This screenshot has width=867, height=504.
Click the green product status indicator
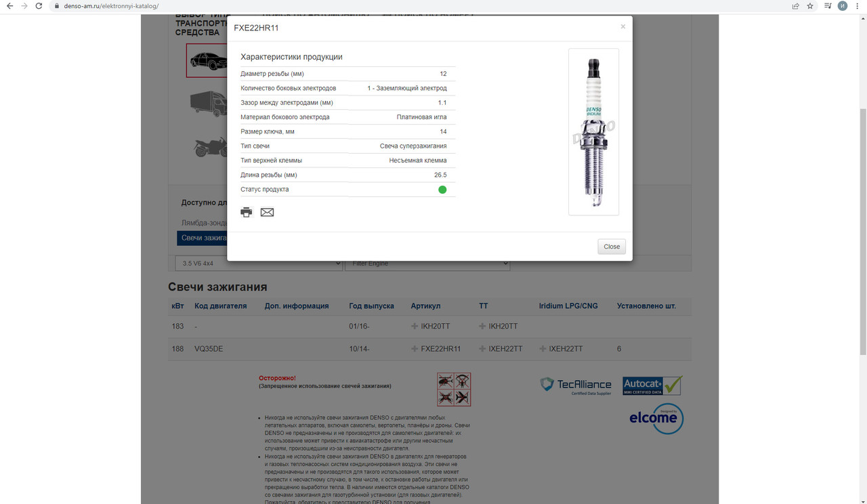[442, 190]
